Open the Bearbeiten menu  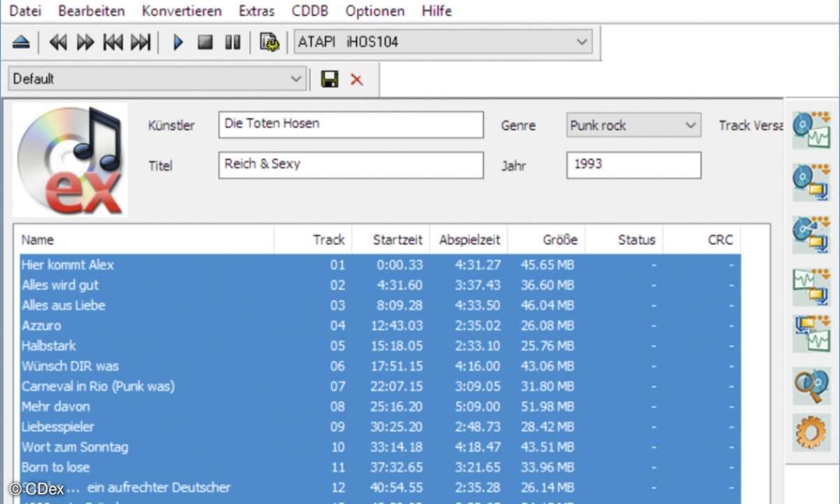point(92,11)
